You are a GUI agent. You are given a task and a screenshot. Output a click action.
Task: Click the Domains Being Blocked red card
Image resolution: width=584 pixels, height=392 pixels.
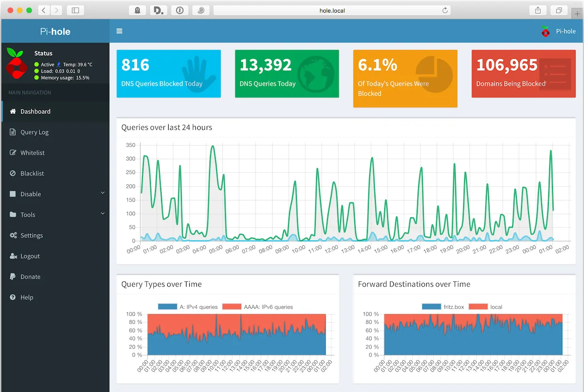[x=523, y=74]
